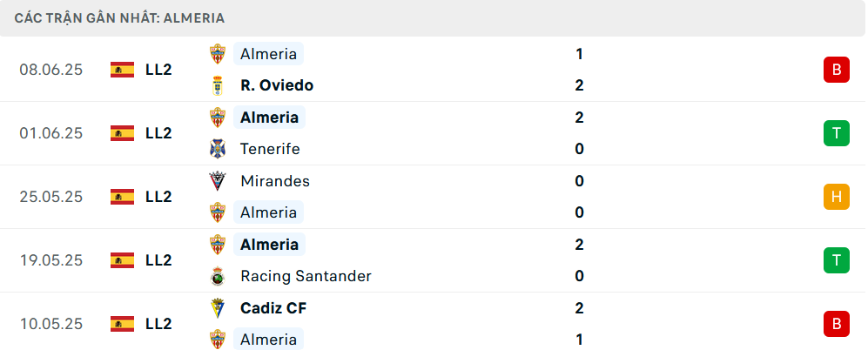Click the R. Oviedo club crest
This screenshot has height=350, width=868.
click(218, 86)
